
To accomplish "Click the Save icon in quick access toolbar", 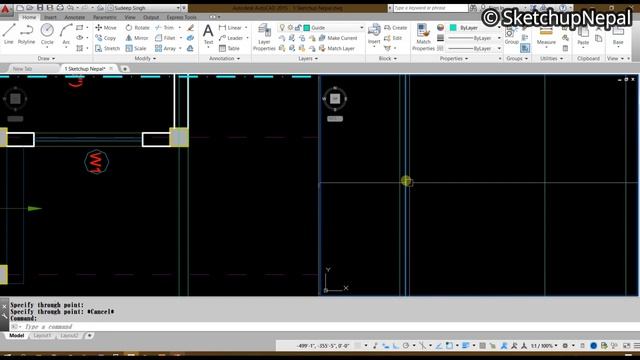I will point(40,8).
